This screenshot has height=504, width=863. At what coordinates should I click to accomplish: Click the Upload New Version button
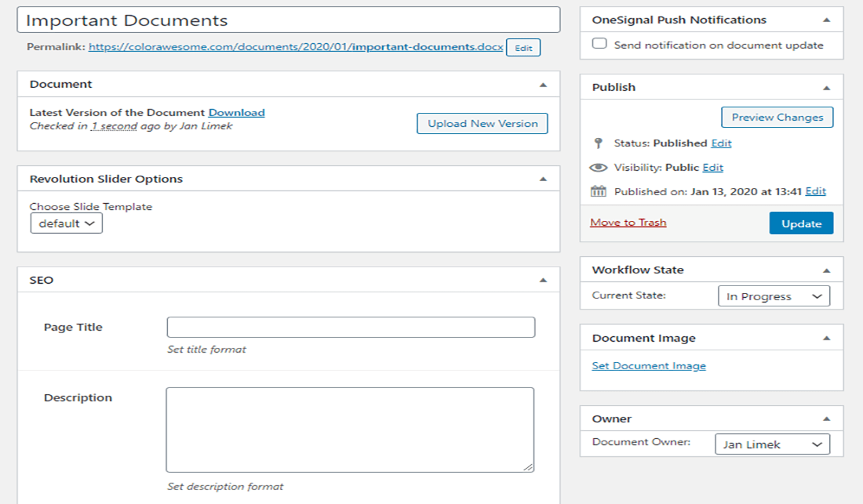tap(482, 123)
